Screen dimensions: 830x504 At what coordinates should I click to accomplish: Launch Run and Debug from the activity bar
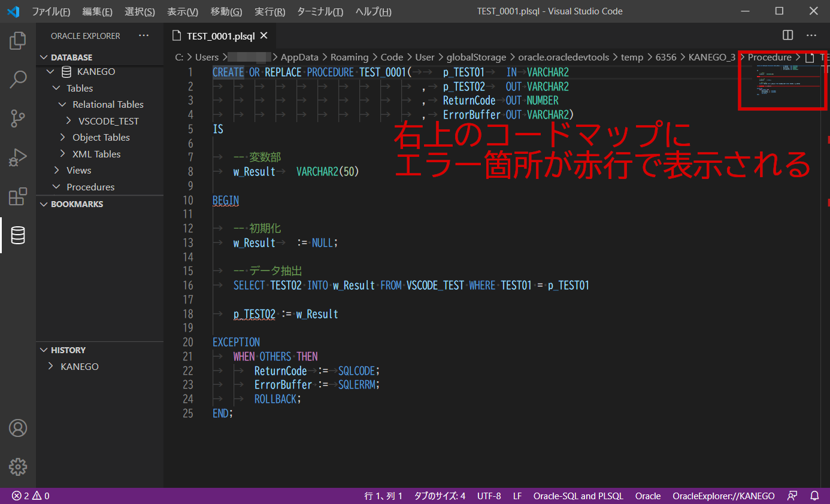click(x=17, y=157)
